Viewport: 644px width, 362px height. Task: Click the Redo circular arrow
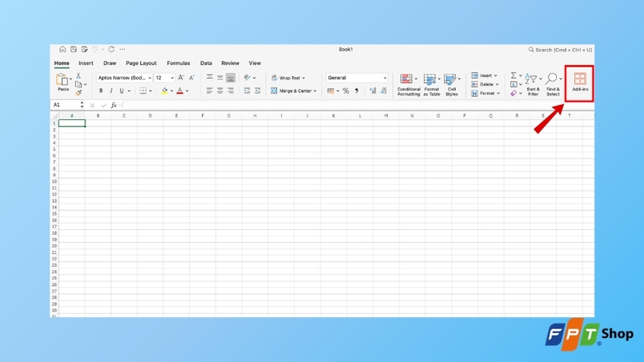click(111, 49)
